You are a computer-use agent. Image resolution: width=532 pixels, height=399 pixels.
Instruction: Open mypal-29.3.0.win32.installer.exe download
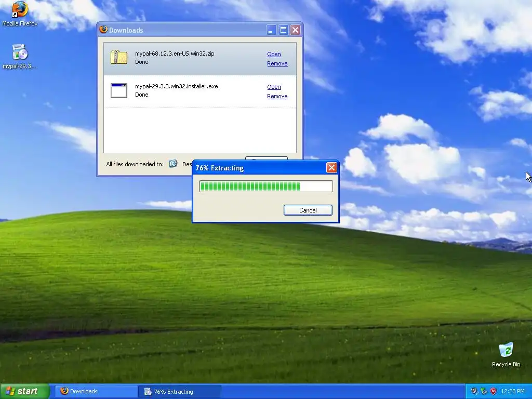point(274,87)
